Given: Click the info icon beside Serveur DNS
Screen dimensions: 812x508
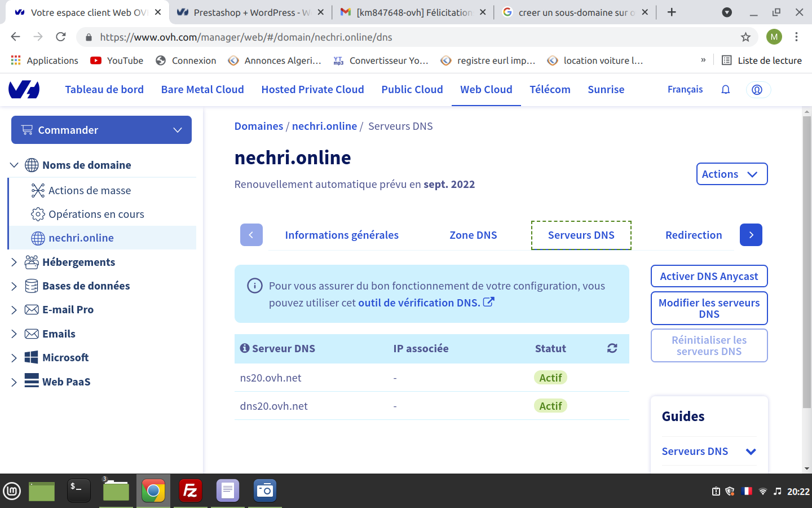Looking at the screenshot, I should point(245,348).
